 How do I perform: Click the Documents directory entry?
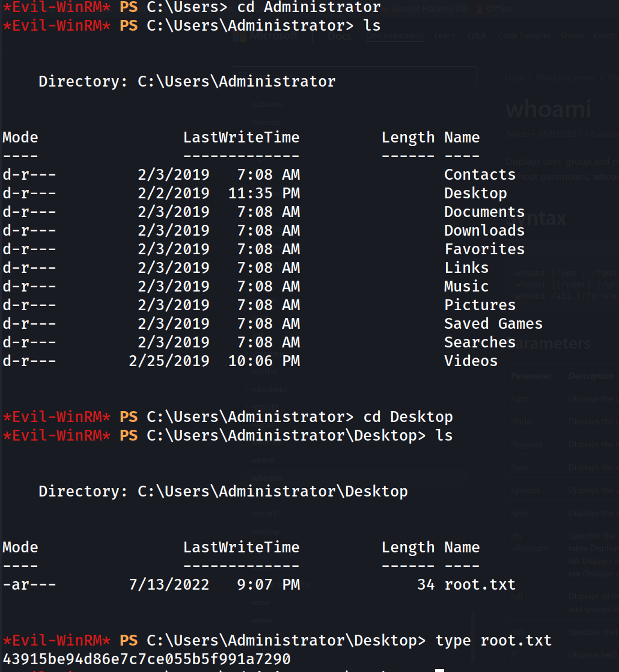484,212
